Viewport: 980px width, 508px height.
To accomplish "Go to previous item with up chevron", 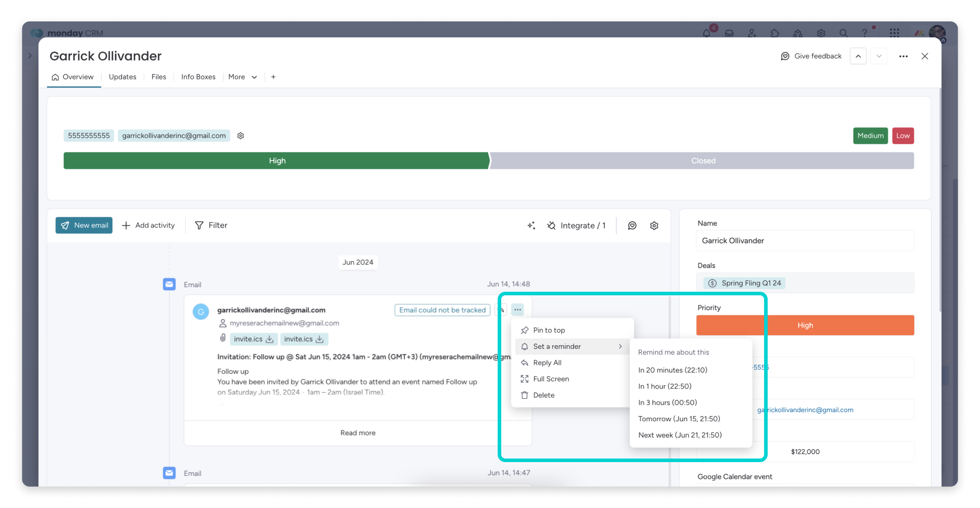I will [858, 56].
